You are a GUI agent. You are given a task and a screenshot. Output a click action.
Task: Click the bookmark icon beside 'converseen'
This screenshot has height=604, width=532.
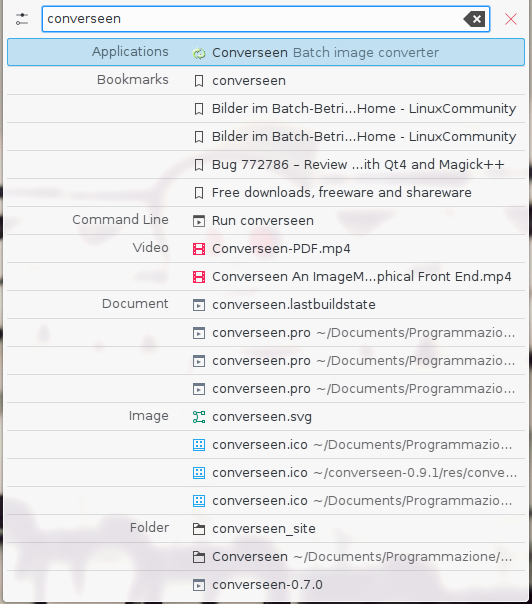199,81
